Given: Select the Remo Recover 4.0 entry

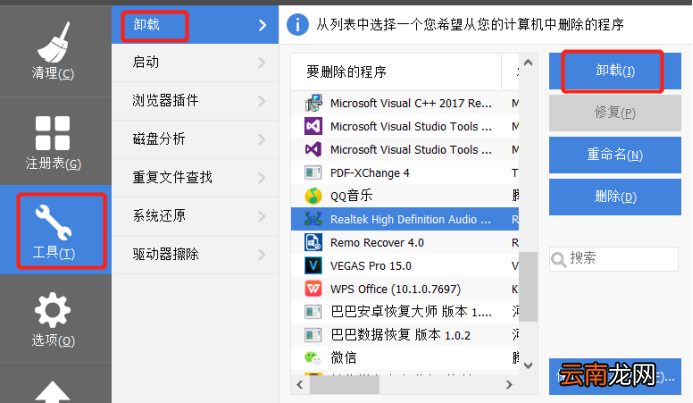Looking at the screenshot, I should click(x=405, y=243).
